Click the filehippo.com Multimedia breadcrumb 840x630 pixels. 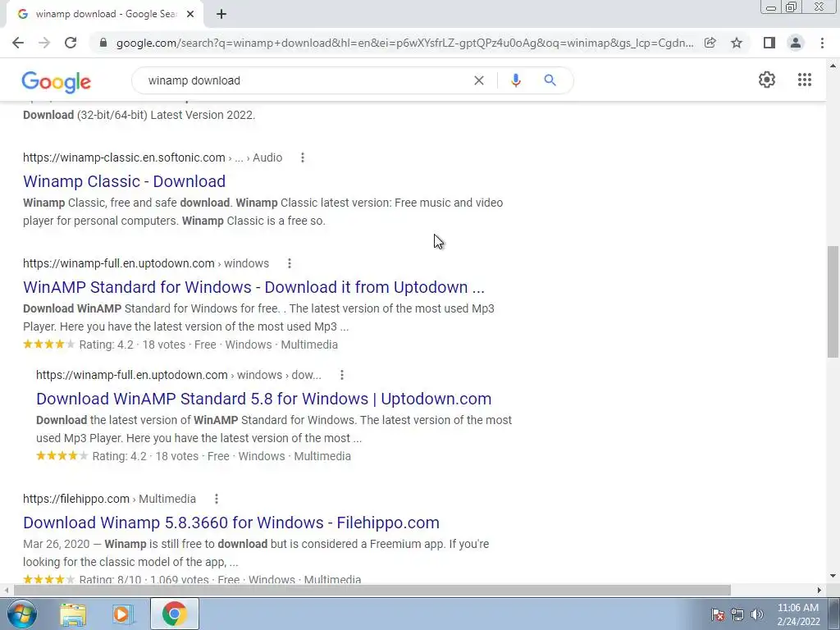tap(109, 499)
